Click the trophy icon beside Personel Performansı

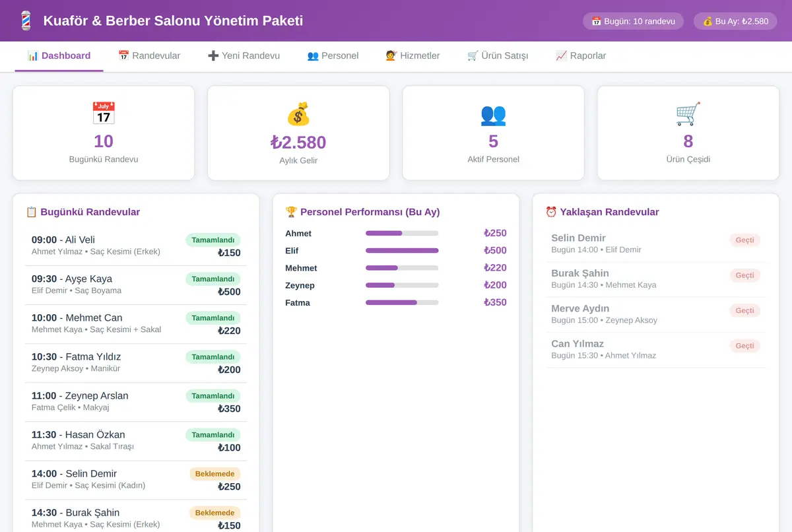click(x=291, y=212)
